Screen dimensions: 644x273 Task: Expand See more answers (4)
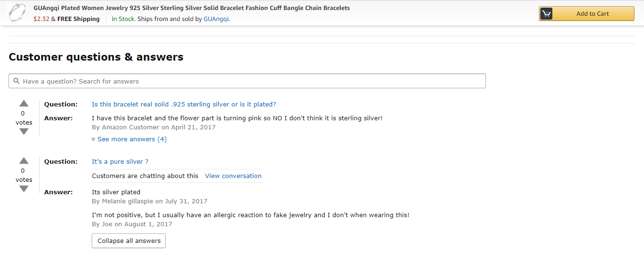coord(132,139)
